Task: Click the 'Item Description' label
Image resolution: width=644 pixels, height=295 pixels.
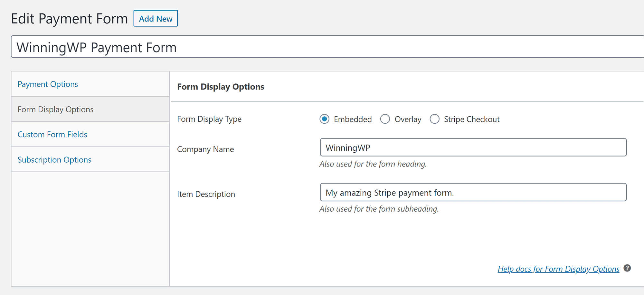Action: [x=206, y=194]
